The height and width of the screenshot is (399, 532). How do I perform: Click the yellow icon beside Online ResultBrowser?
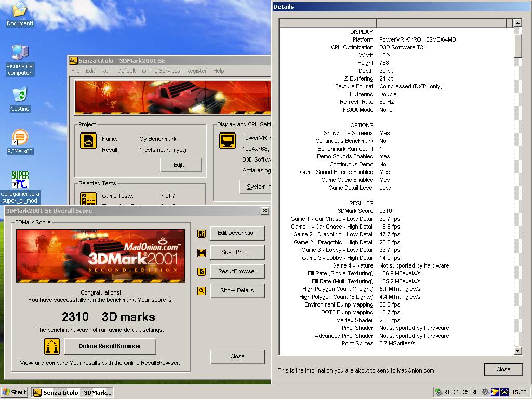pos(52,347)
